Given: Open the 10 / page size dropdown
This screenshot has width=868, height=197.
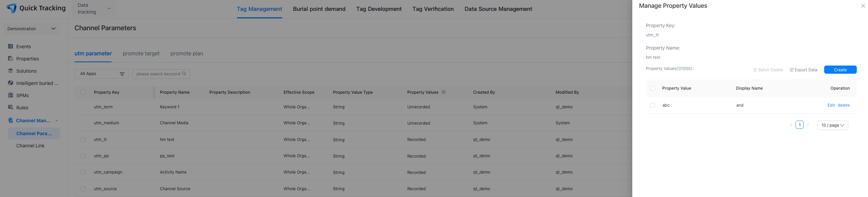Looking at the screenshot, I should click(832, 125).
